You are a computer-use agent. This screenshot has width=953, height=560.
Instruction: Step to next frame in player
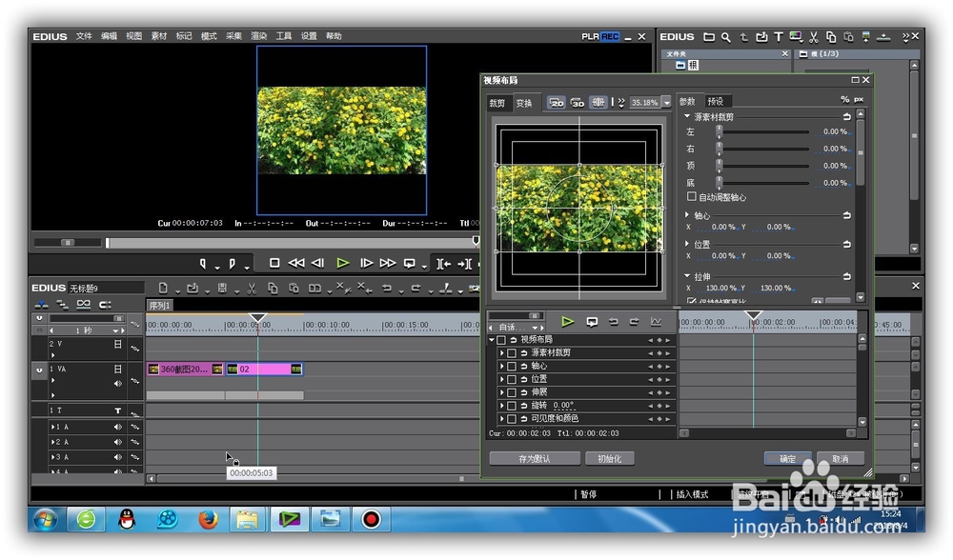[367, 263]
